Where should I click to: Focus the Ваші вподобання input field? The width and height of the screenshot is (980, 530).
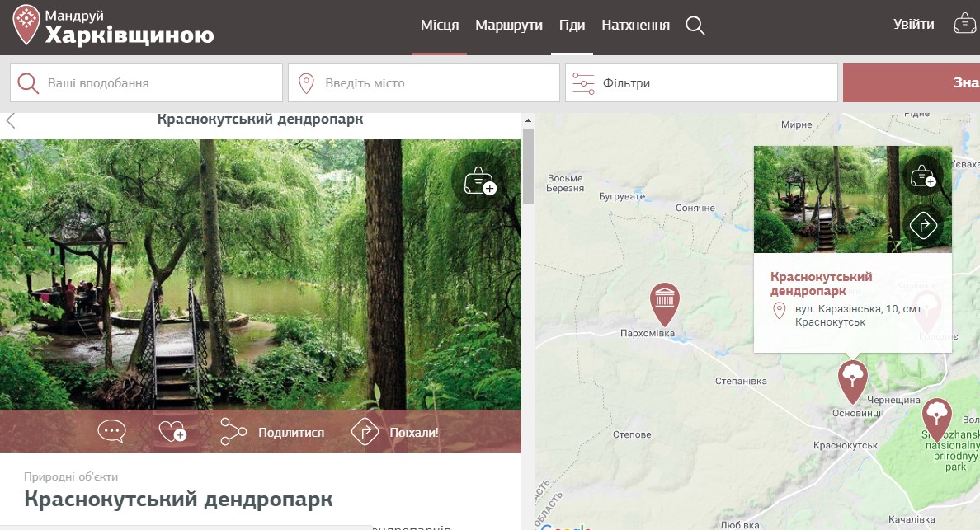pos(146,83)
